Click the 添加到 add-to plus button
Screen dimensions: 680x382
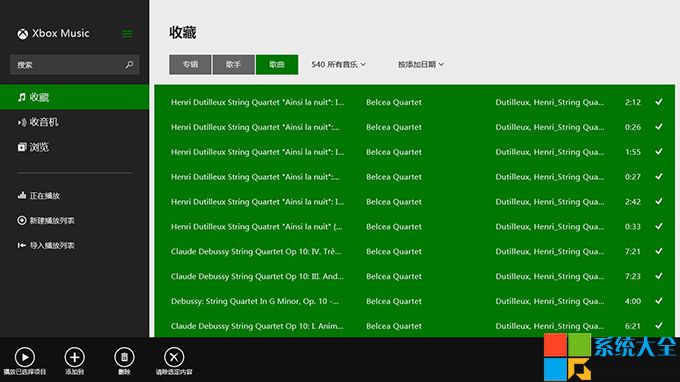pos(75,357)
